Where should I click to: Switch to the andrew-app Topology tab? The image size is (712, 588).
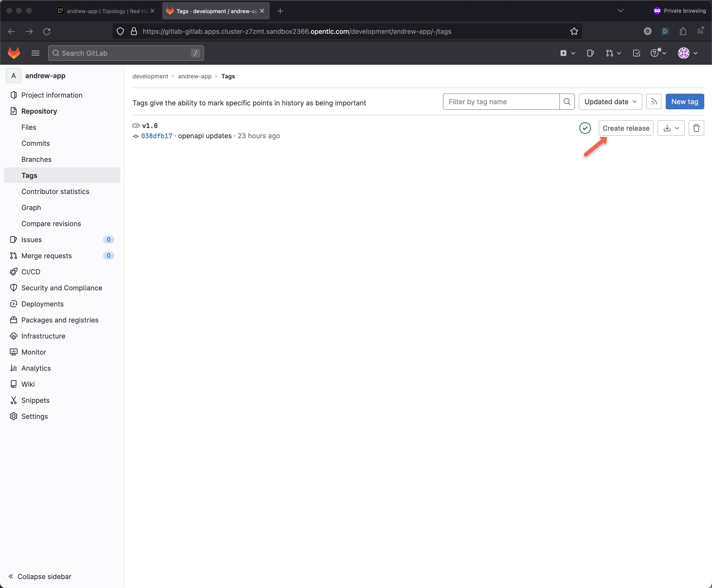coord(105,11)
